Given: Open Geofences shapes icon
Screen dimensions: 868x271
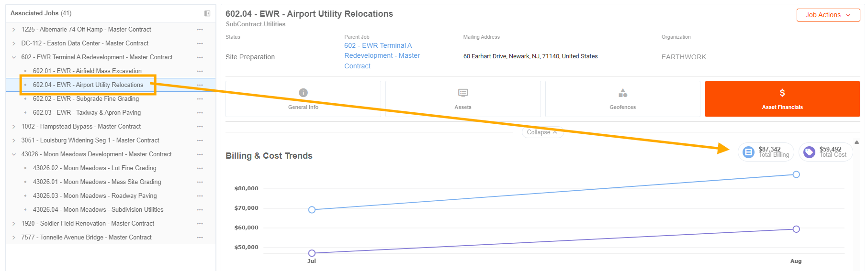Looking at the screenshot, I should point(623,93).
